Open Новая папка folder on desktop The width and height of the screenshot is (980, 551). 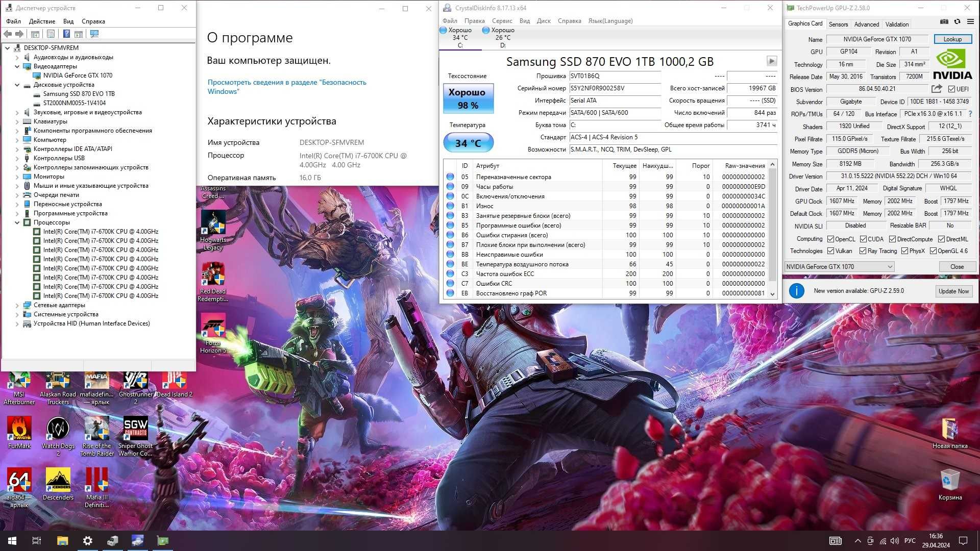tap(950, 433)
